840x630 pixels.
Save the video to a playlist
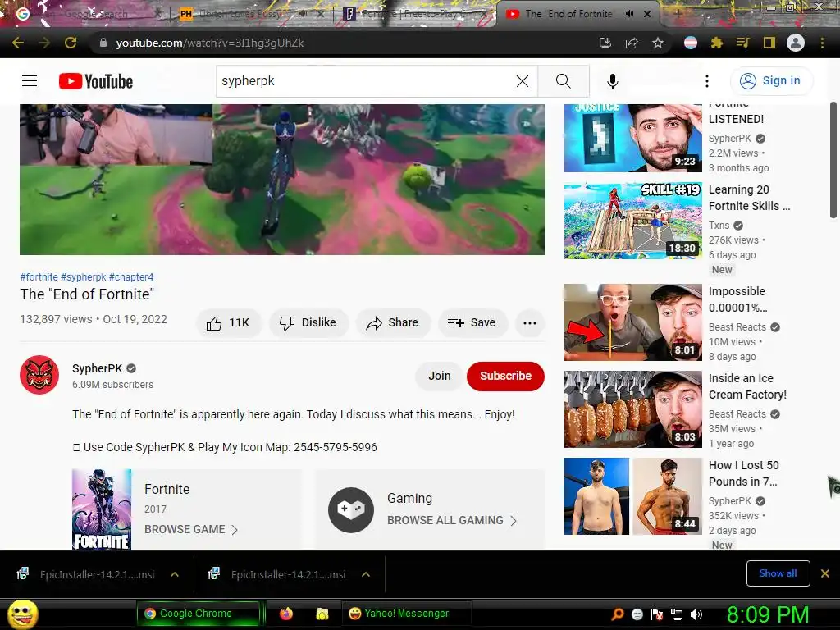472,322
